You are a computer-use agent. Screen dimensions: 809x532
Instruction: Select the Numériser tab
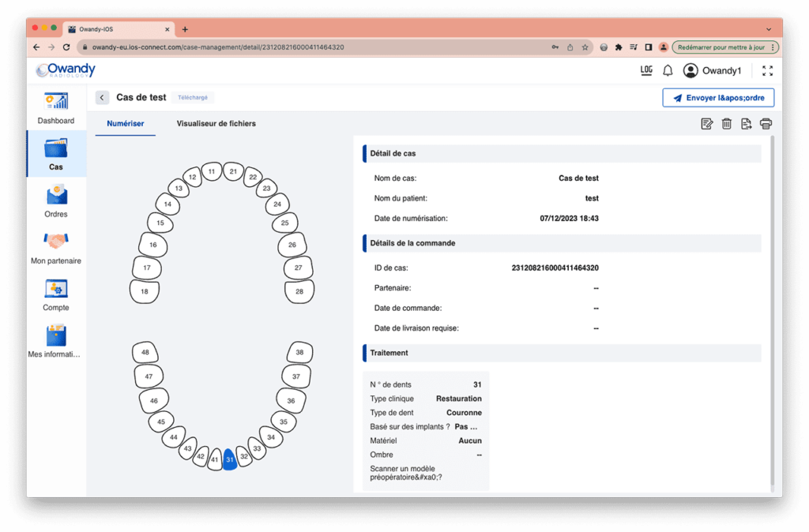pos(126,124)
